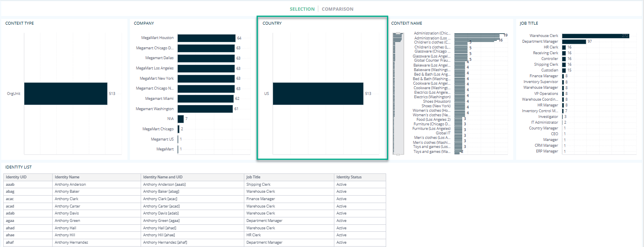Sort by Identity Name column header
Screen dimensions: 644x247
click(x=97, y=177)
